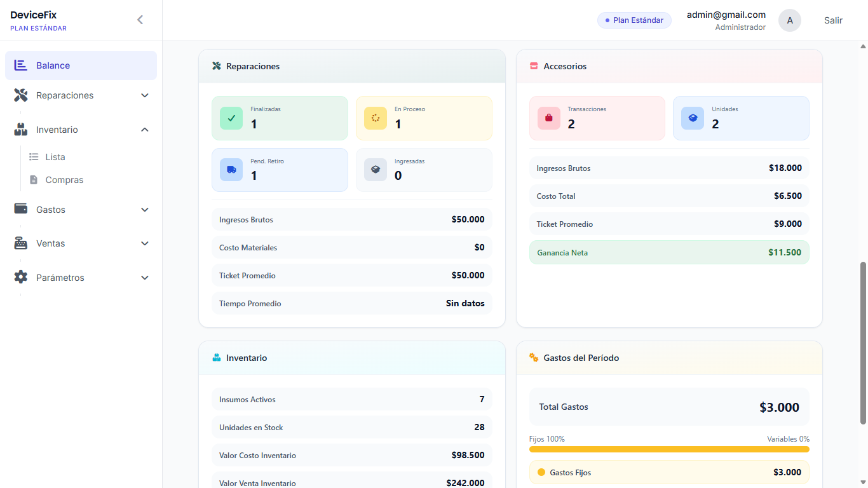This screenshot has width=868, height=488.
Task: Click the Fijos vs Variables progress bar
Action: [x=668, y=449]
